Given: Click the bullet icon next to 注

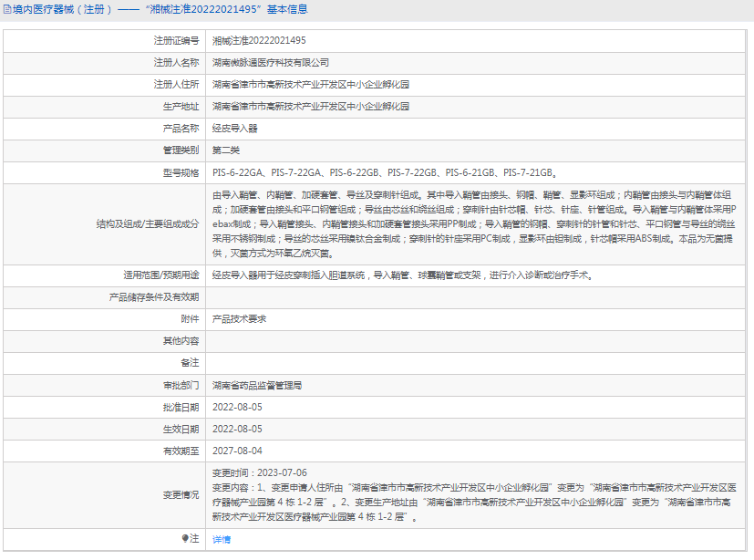Looking at the screenshot, I should tap(185, 538).
